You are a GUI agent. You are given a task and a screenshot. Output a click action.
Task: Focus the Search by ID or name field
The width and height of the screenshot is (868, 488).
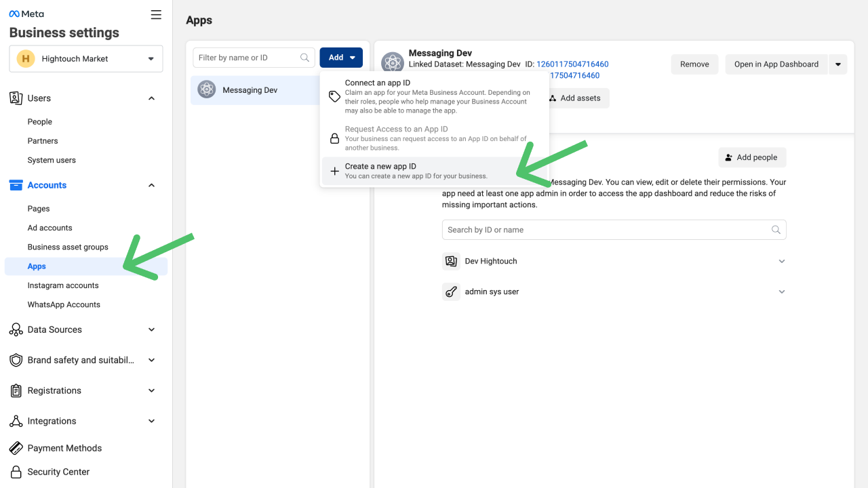click(x=607, y=230)
